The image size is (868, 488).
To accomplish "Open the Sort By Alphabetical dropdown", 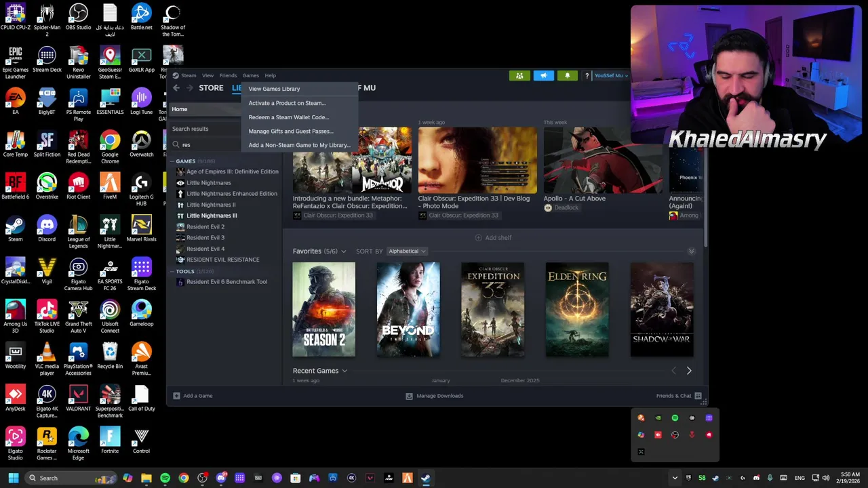I will (407, 251).
